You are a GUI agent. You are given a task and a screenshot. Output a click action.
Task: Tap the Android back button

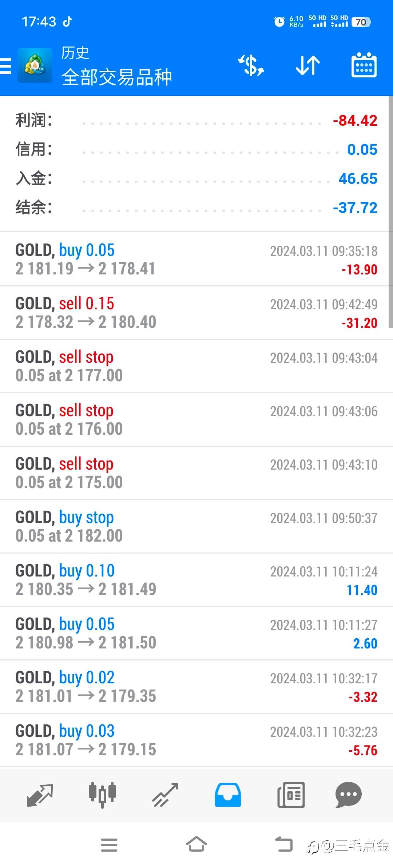[284, 845]
